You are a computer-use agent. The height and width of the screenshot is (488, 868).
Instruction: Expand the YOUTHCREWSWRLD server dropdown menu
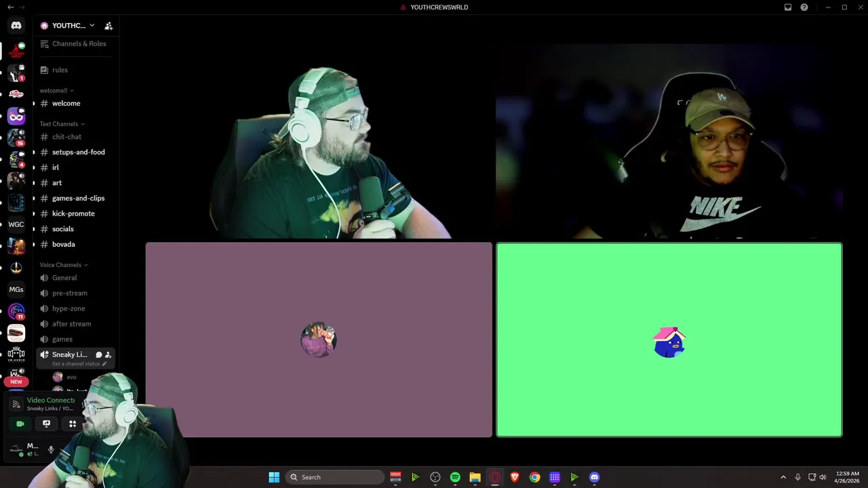click(92, 26)
